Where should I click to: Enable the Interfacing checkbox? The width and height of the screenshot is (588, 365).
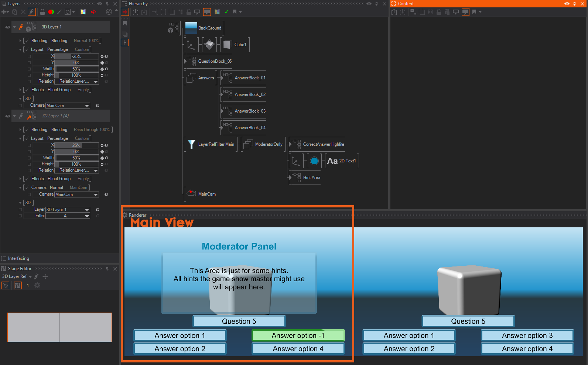4,258
